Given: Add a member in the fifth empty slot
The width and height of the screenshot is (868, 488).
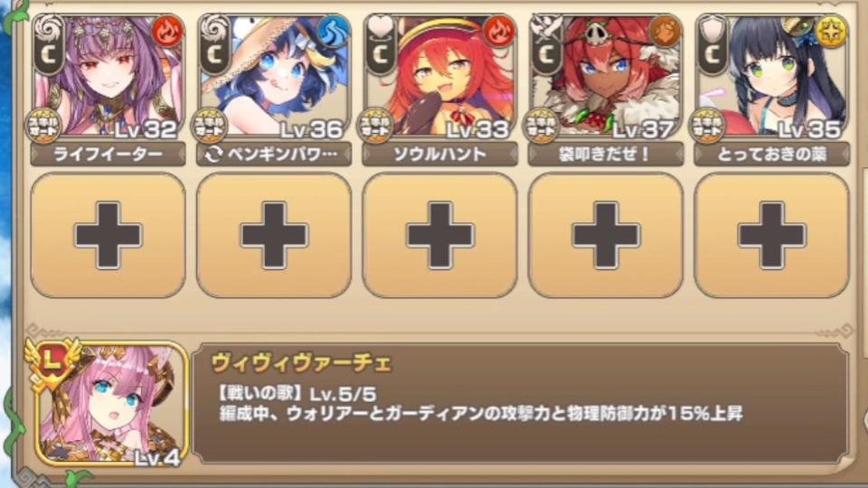Looking at the screenshot, I should pyautogui.click(x=771, y=235).
